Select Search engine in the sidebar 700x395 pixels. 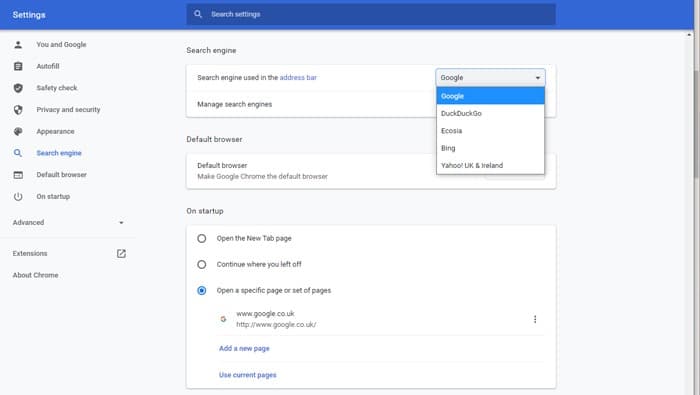(59, 153)
